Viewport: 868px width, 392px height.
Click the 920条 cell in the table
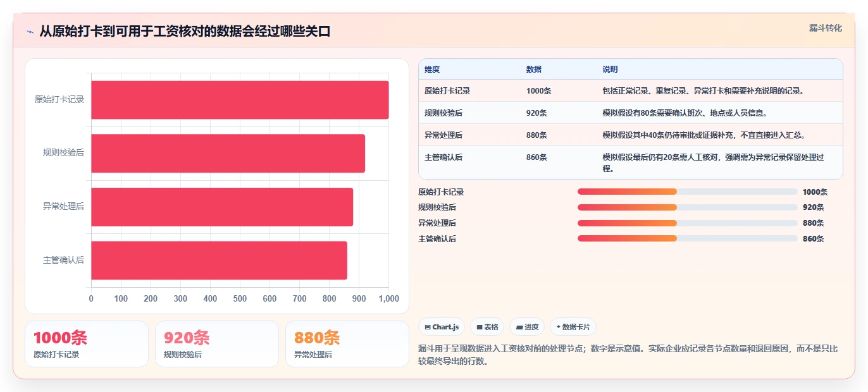pyautogui.click(x=537, y=113)
